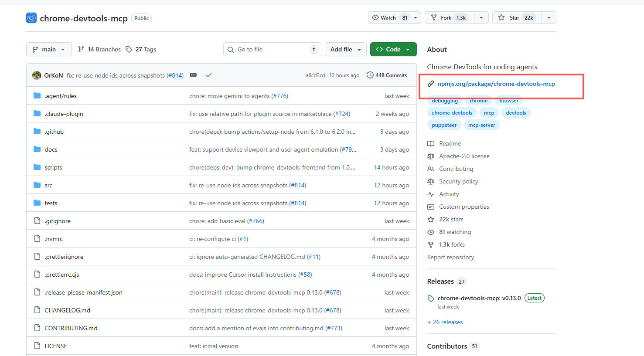Open the Releases section heading
This screenshot has height=356, width=644.
[x=440, y=281]
